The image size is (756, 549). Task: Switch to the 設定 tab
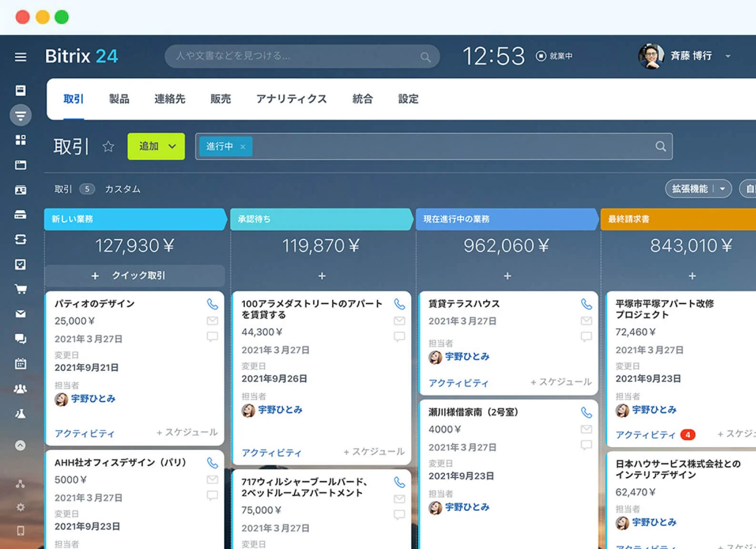408,99
